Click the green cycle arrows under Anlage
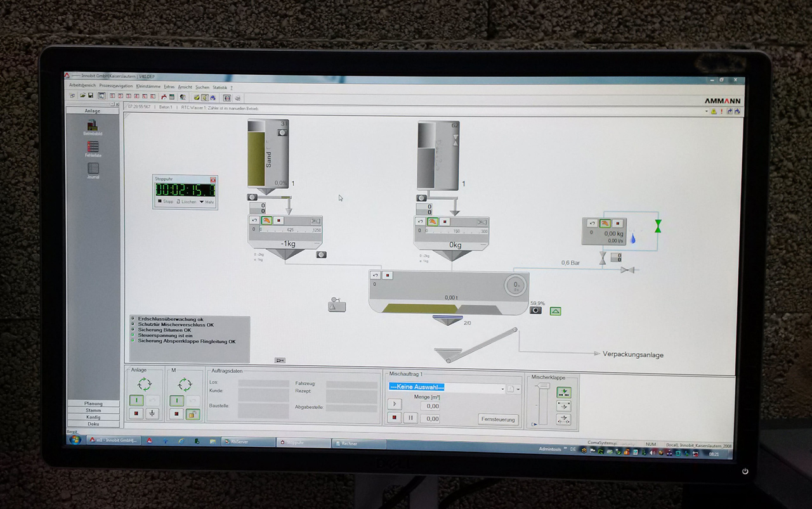This screenshot has width=812, height=509. coord(144,384)
